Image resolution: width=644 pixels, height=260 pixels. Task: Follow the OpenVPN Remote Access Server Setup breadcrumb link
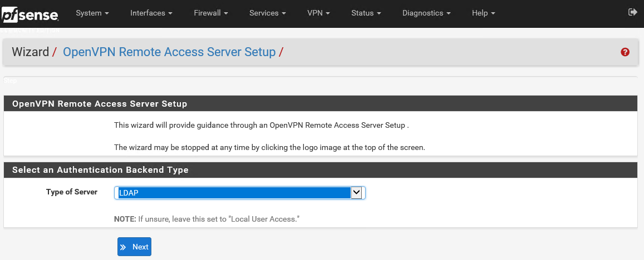point(169,52)
